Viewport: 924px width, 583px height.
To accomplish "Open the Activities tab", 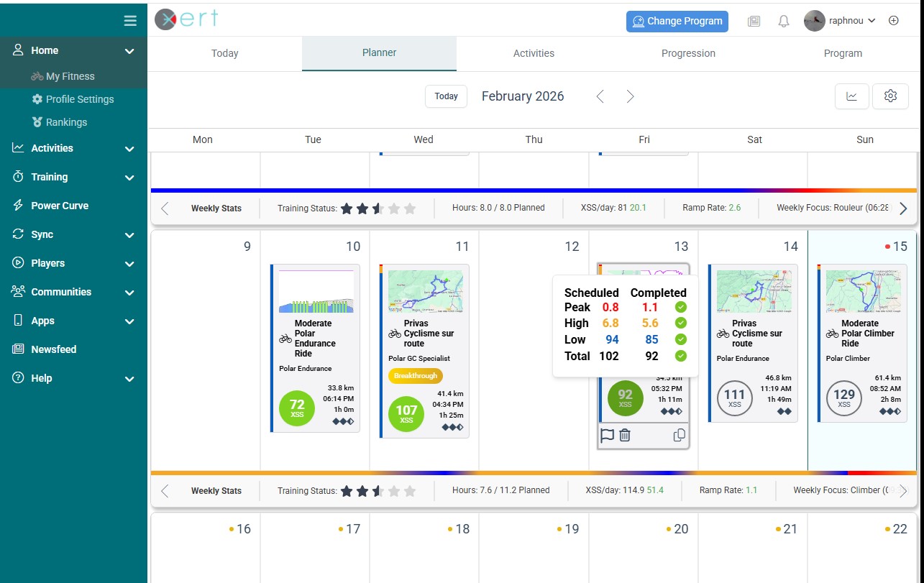I will (534, 53).
